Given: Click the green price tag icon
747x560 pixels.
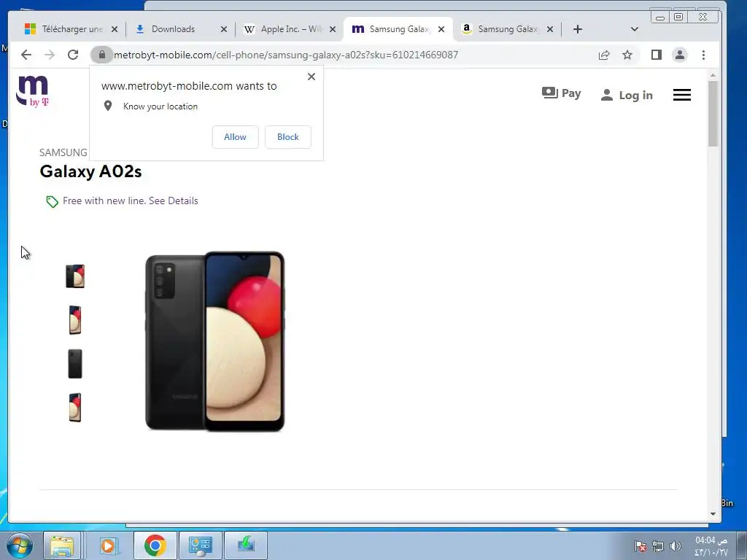Looking at the screenshot, I should (52, 202).
